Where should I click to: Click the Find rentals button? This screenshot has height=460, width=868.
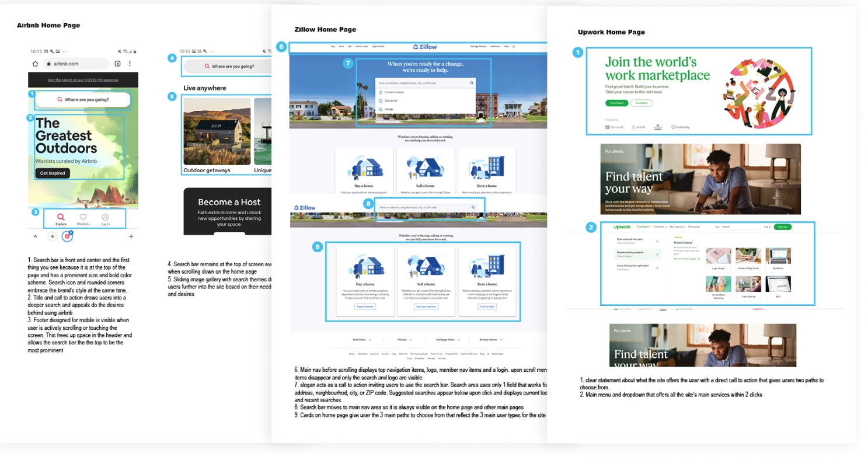487,306
